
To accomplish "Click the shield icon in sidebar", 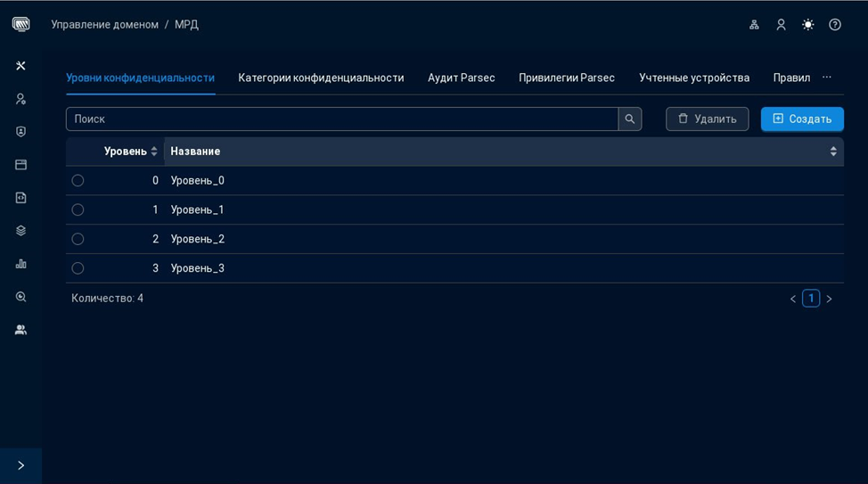I will [20, 132].
